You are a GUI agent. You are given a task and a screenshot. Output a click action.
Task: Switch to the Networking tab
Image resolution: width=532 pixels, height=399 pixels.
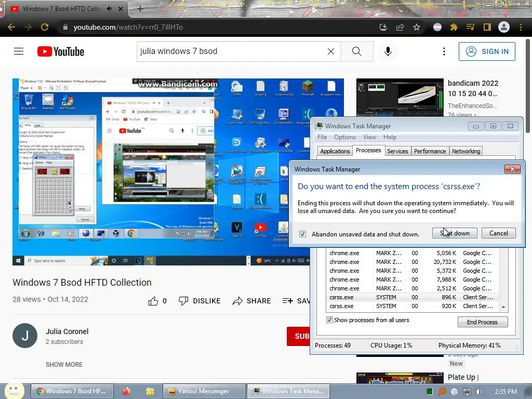click(x=466, y=151)
